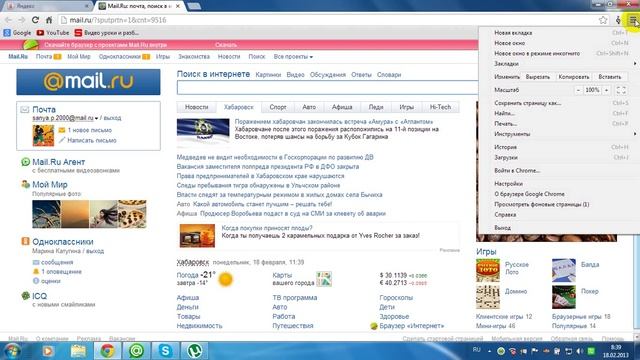Click Картинки search category link
Screen dimensions: 640x360
[x=268, y=75]
